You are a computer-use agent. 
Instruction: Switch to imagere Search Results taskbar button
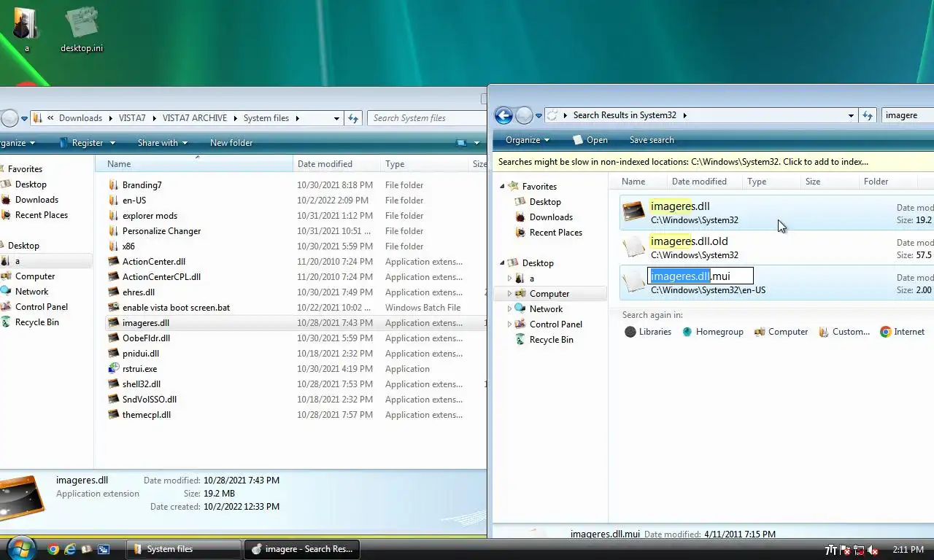(x=301, y=549)
